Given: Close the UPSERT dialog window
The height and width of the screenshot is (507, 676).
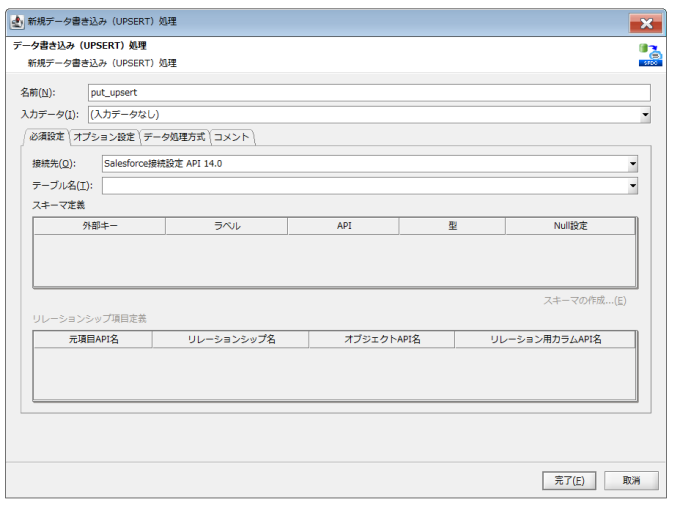Looking at the screenshot, I should [645, 21].
